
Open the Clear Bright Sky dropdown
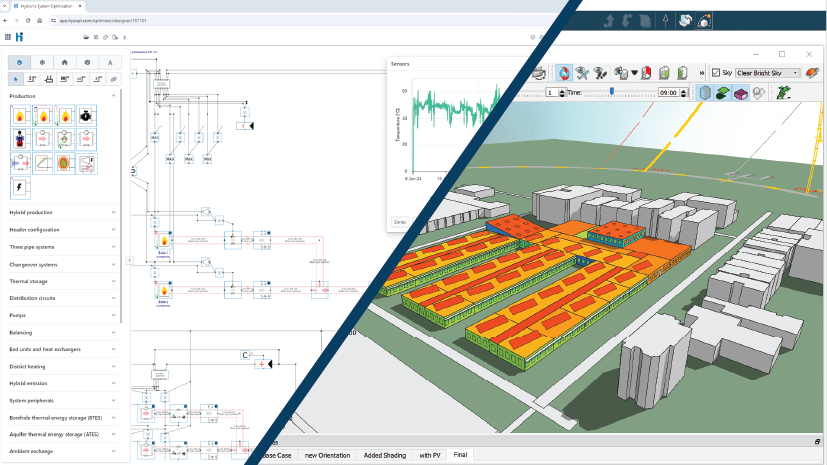767,73
